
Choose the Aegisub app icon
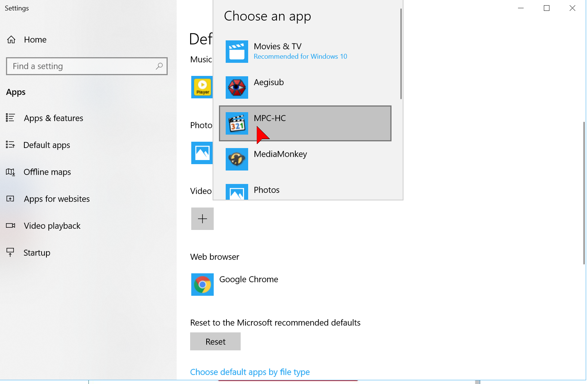237,87
